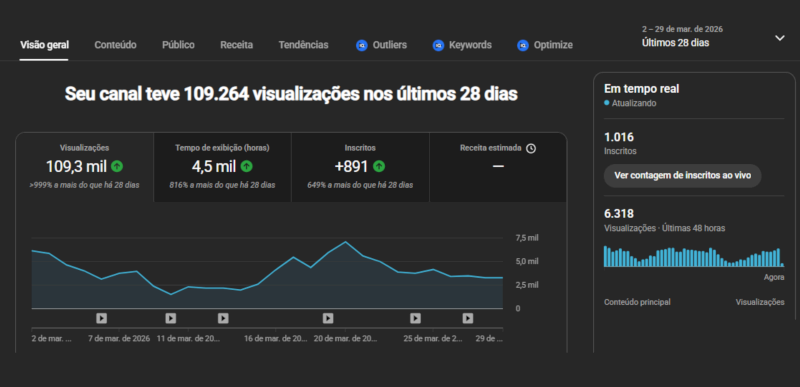The height and width of the screenshot is (387, 800).
Task: Open the Visão geral tab
Action: pyautogui.click(x=44, y=45)
